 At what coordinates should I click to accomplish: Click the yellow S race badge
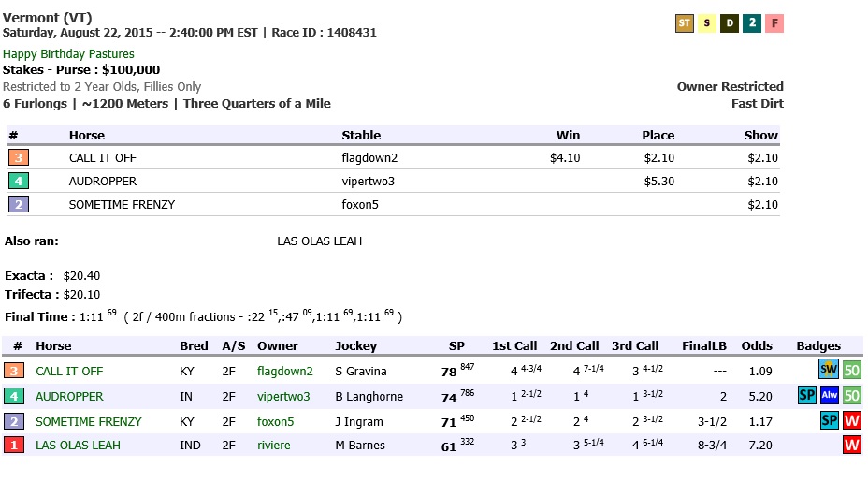[707, 23]
